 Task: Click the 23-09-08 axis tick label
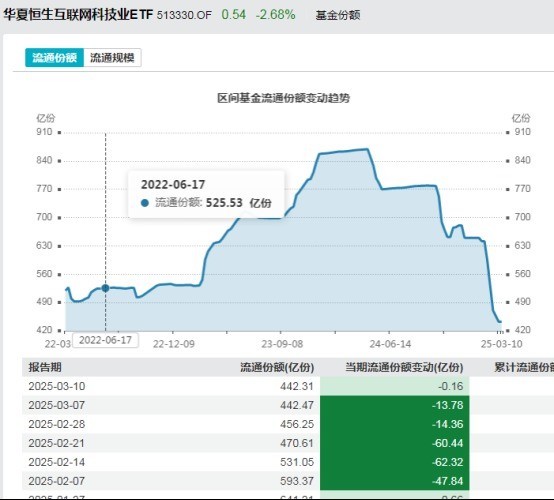pos(282,344)
